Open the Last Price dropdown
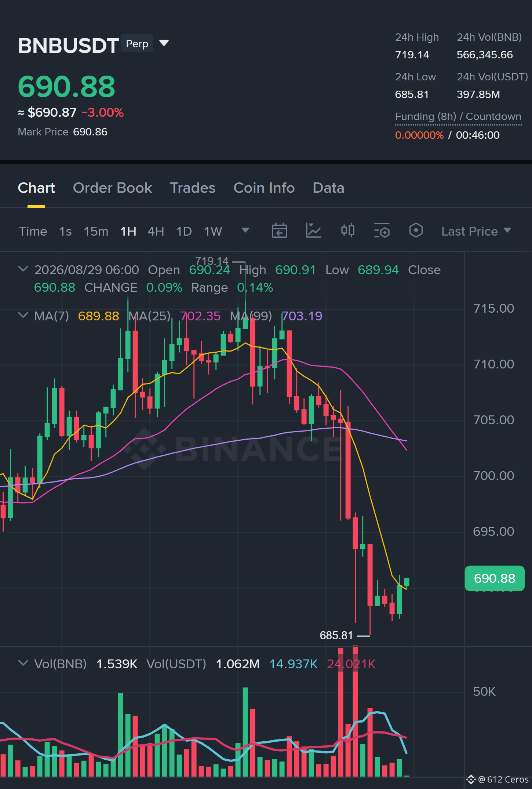The image size is (532, 789). (476, 231)
